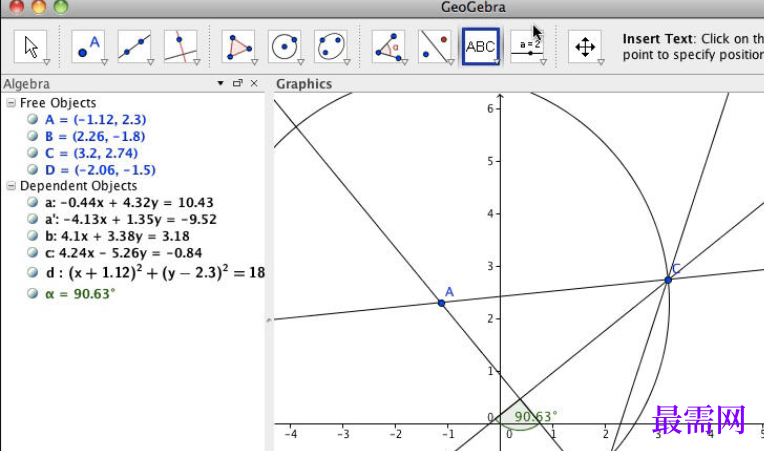Select the Move arrow tool
The height and width of the screenshot is (451, 764).
[x=31, y=47]
